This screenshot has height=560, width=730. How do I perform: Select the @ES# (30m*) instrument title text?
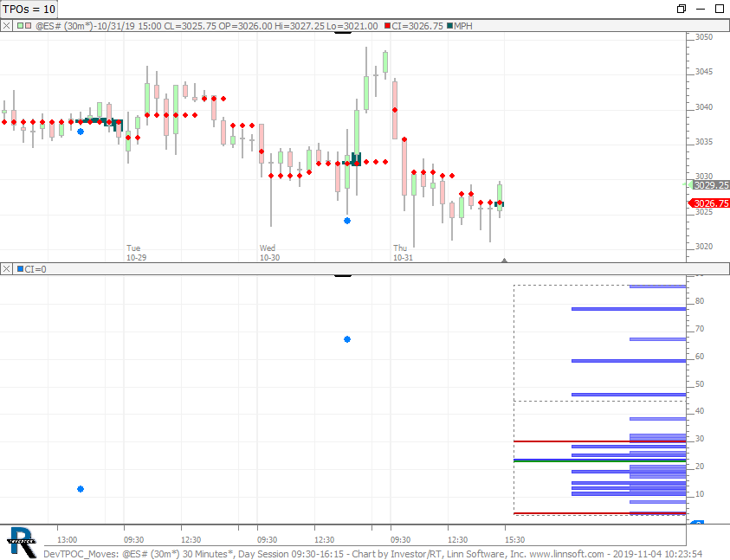coord(65,26)
